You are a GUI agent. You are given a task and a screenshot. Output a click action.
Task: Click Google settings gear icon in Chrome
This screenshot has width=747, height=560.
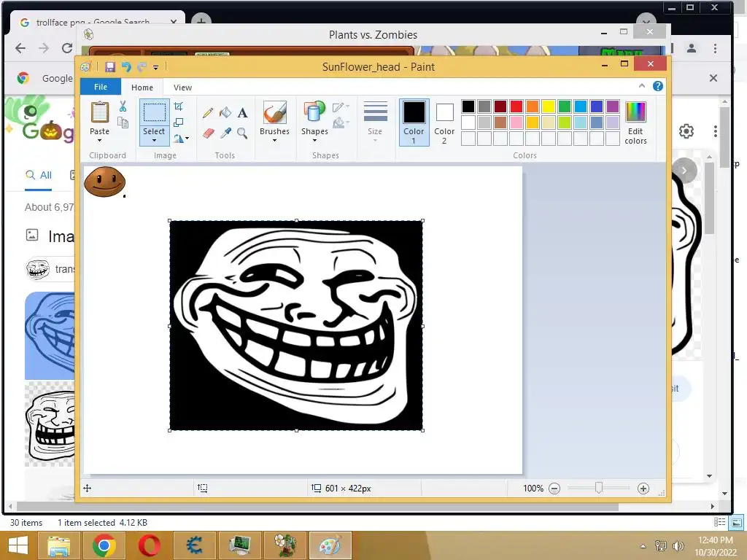[x=686, y=131]
